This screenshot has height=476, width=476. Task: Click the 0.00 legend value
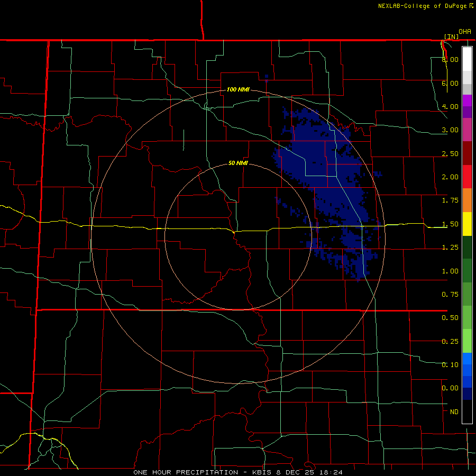(450, 388)
